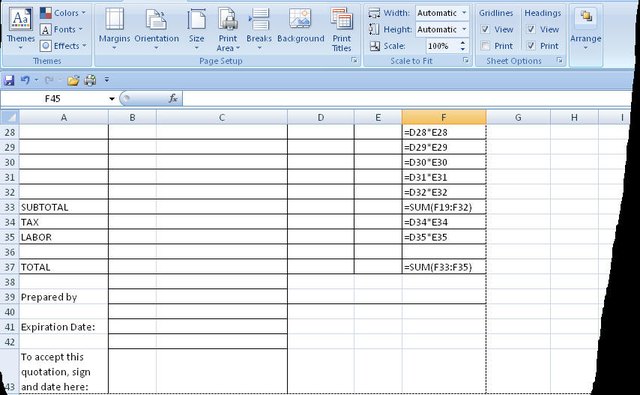Open the Themes gallery
Image resolution: width=640 pixels, height=395 pixels.
[x=20, y=29]
